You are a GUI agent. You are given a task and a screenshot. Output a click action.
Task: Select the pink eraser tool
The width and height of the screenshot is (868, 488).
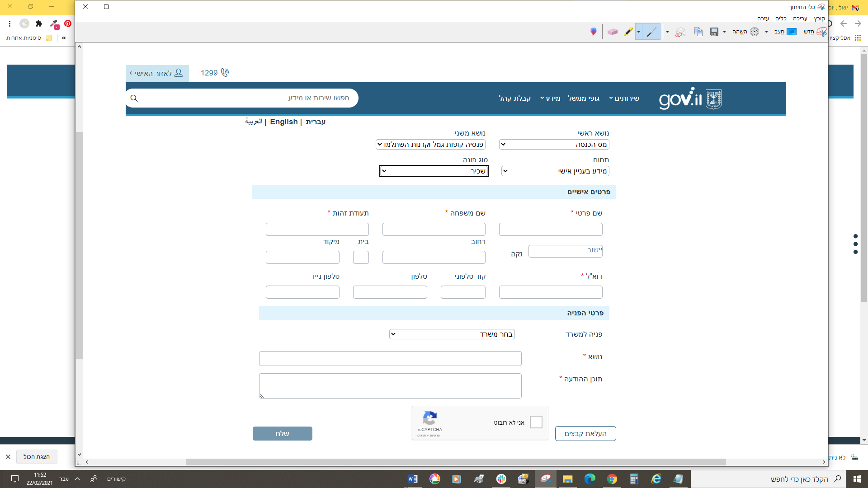pos(613,32)
